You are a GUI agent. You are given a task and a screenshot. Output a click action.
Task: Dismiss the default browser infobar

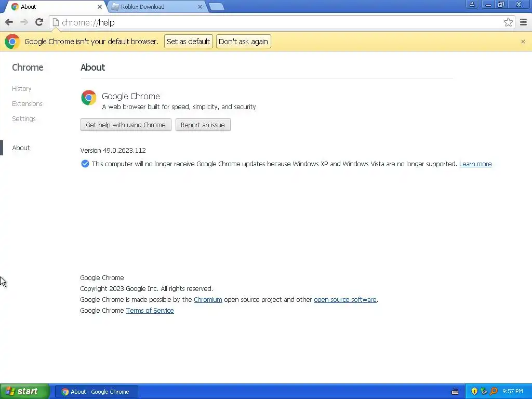523,42
